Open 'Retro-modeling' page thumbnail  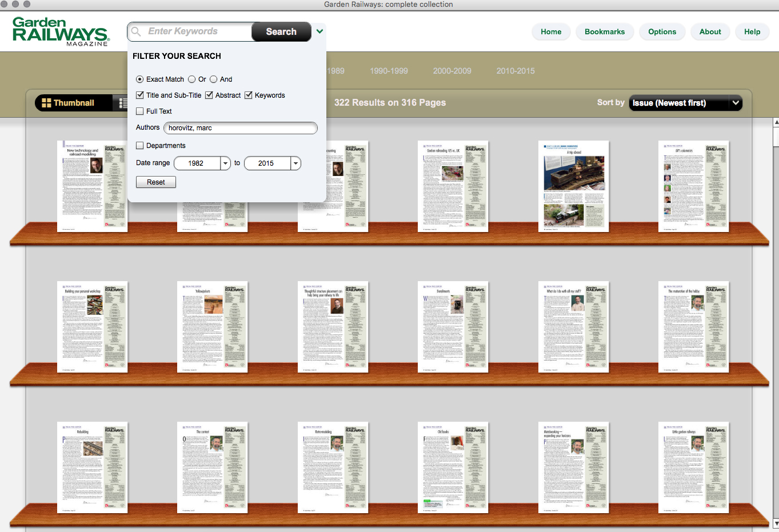click(333, 467)
